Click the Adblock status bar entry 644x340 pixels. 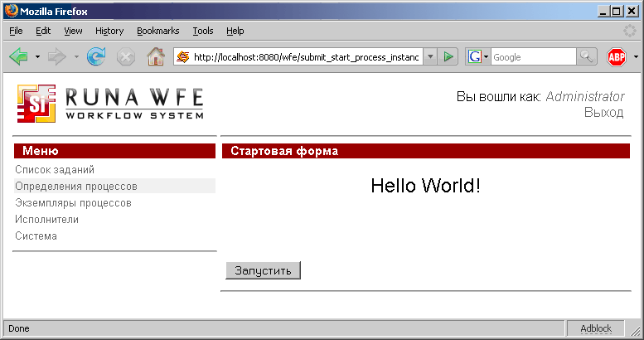(596, 328)
